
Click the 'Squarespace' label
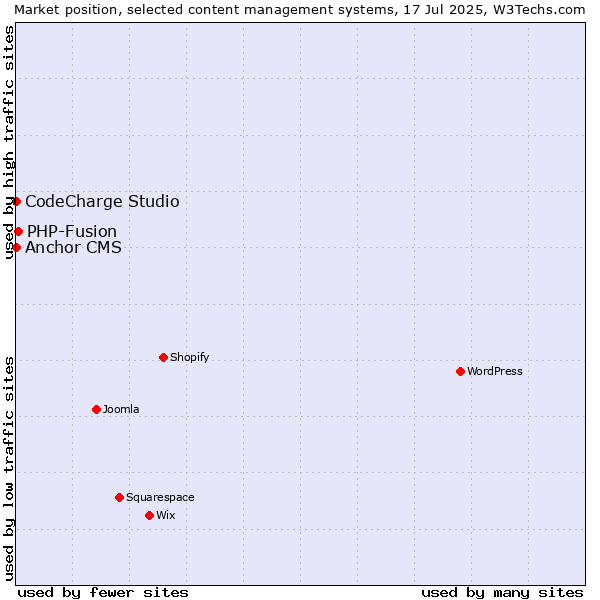pyautogui.click(x=160, y=497)
